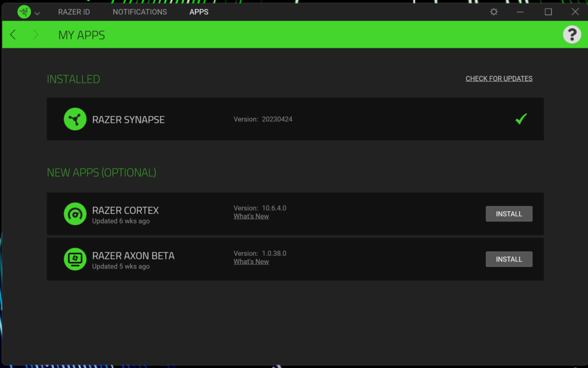Install Razer Cortex
The width and height of the screenshot is (588, 368).
[x=509, y=214]
